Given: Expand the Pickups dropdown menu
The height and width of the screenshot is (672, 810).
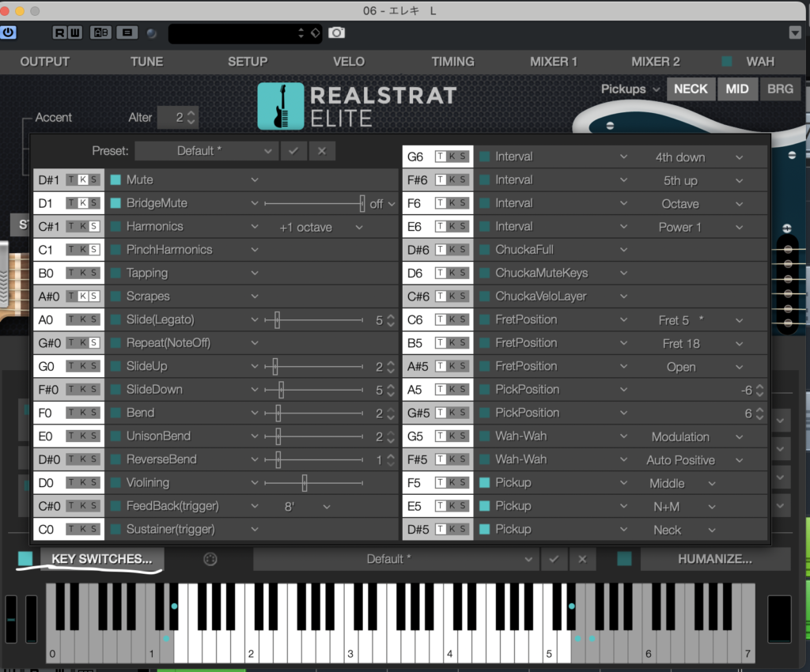Looking at the screenshot, I should [x=630, y=89].
